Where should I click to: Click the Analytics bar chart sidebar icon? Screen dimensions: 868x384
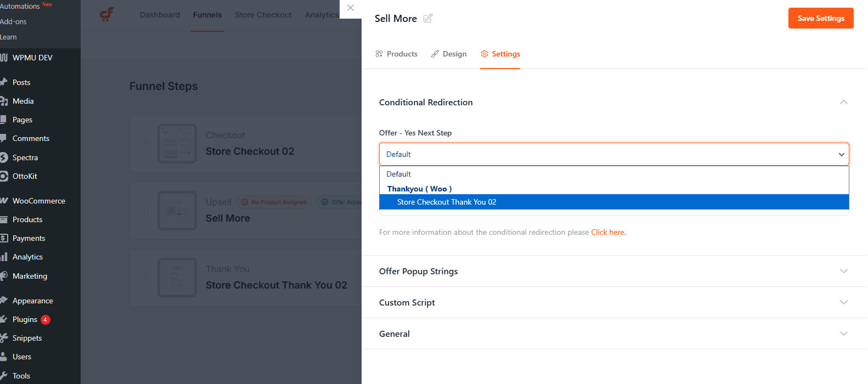pos(3,257)
